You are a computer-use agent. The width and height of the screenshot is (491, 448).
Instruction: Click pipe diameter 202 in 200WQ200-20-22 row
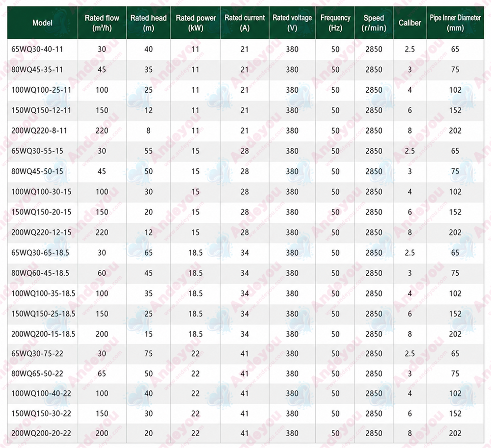coord(455,433)
